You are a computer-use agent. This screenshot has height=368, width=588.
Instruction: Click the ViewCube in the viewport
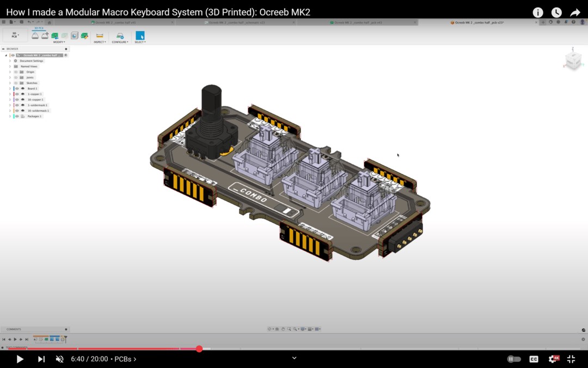(573, 60)
